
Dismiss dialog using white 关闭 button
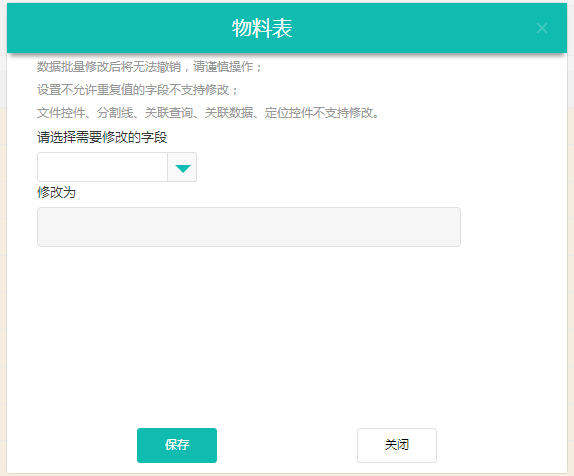click(397, 445)
